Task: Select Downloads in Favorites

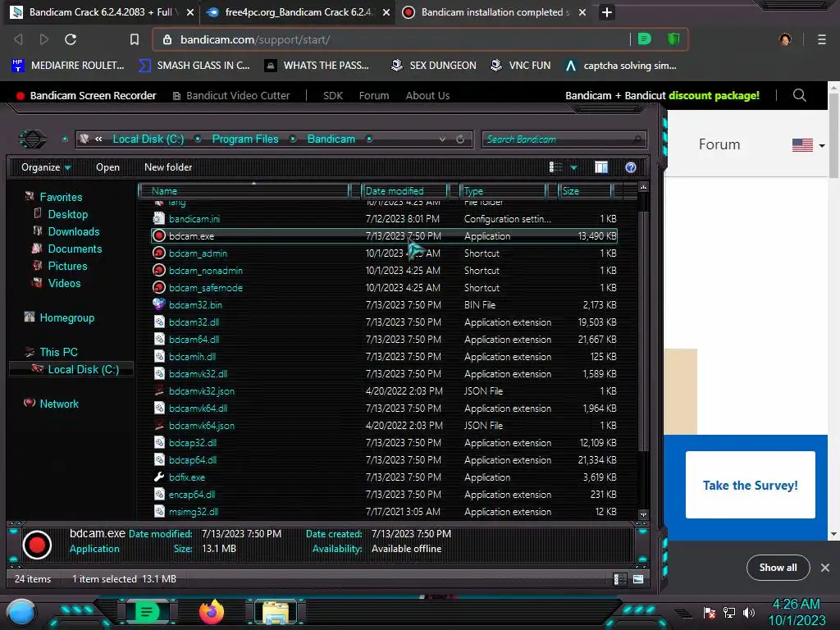Action: (73, 231)
